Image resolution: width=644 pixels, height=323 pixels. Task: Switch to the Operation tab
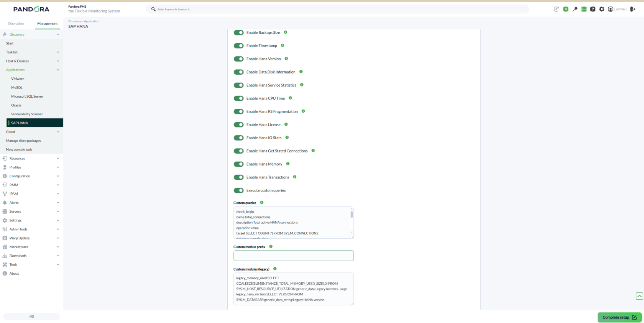(x=16, y=24)
